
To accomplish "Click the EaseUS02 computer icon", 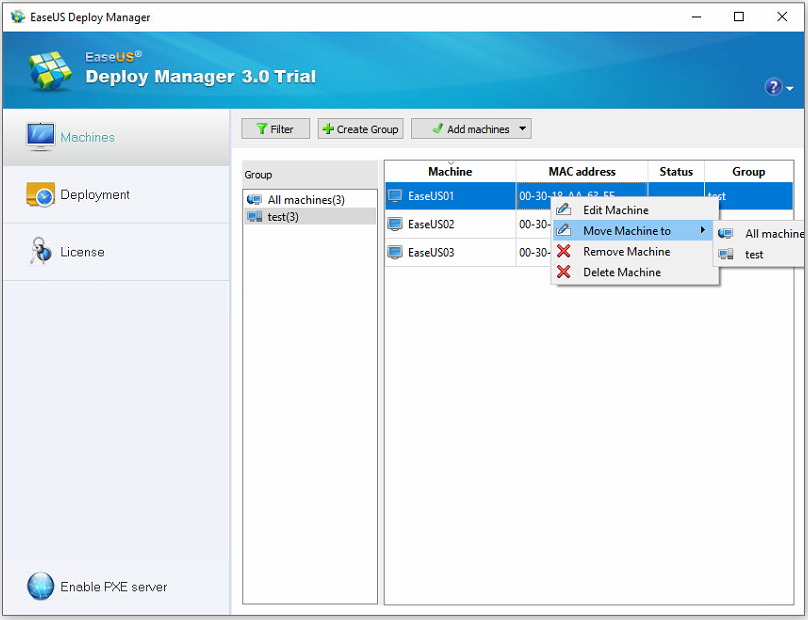I will pos(395,224).
